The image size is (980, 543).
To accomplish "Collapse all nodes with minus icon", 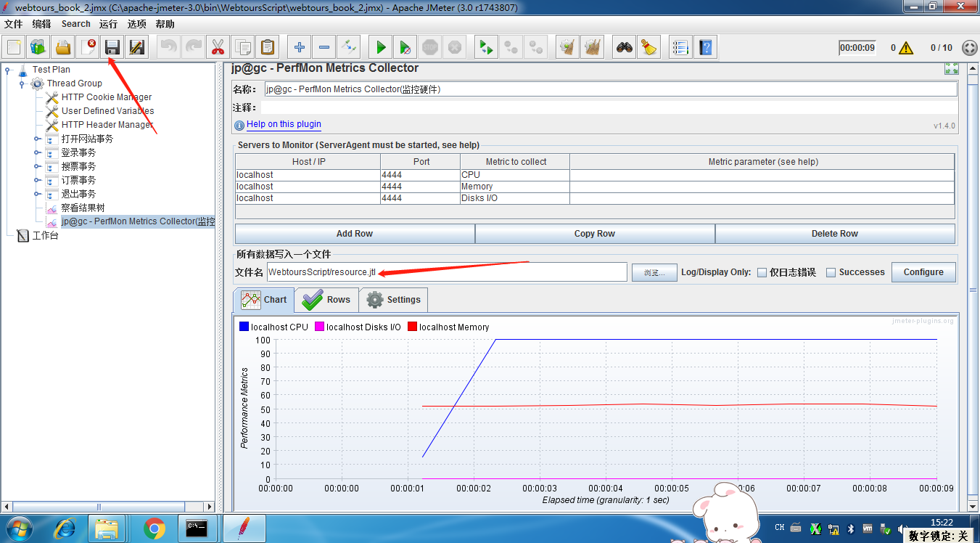I will pyautogui.click(x=324, y=48).
